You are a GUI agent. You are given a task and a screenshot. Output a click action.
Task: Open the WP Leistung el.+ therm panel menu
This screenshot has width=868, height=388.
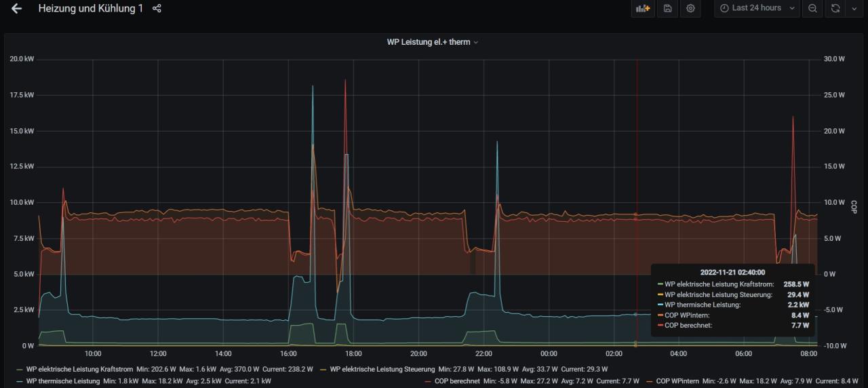(x=433, y=42)
